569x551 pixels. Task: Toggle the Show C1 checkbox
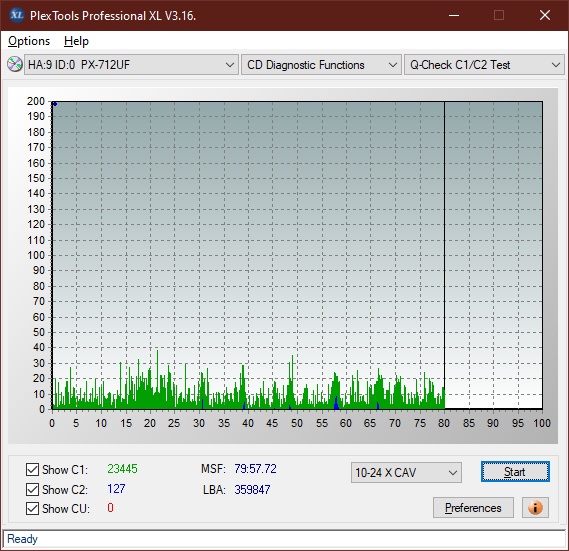click(x=32, y=469)
